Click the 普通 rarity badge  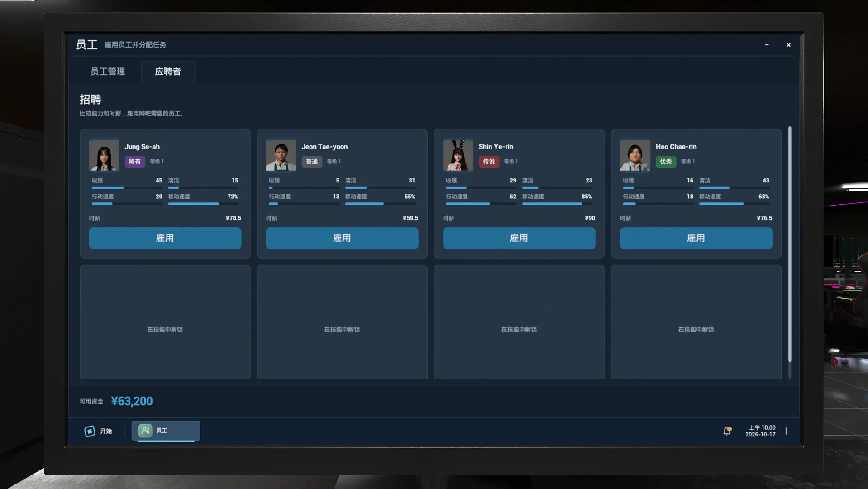pos(312,162)
